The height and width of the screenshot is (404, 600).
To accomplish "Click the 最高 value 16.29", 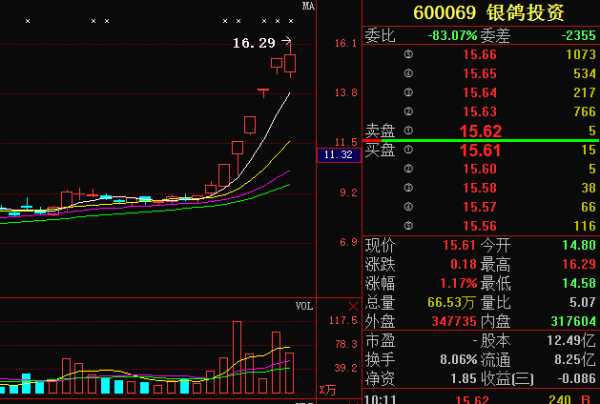I will point(579,264).
